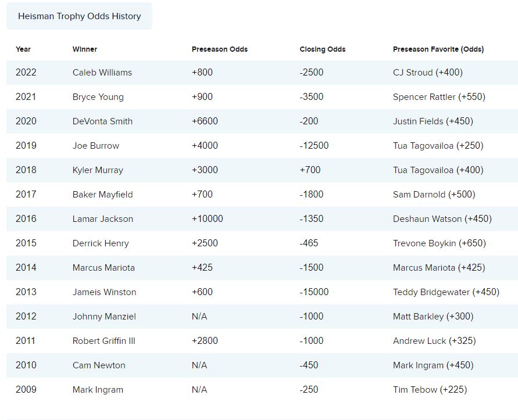Screen dimensions: 518x420
Task: Select the Tua Tagovailoa (+400) cell
Action: coord(438,170)
